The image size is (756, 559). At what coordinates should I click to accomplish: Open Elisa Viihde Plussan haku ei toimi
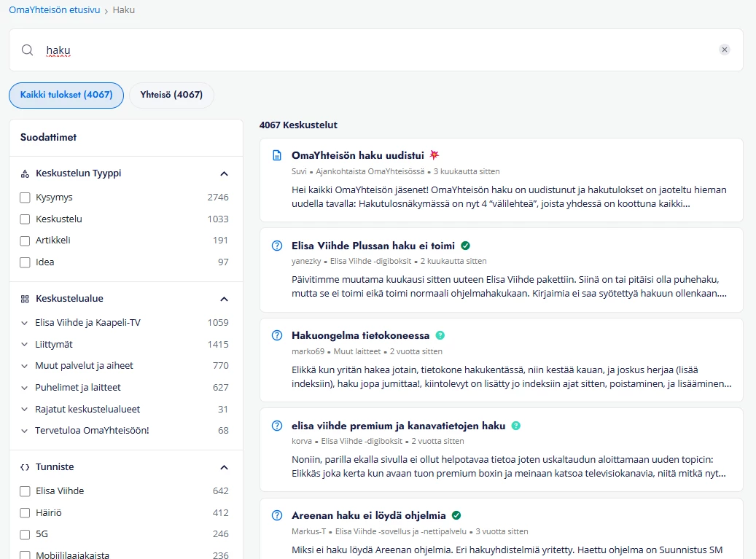pyautogui.click(x=373, y=246)
